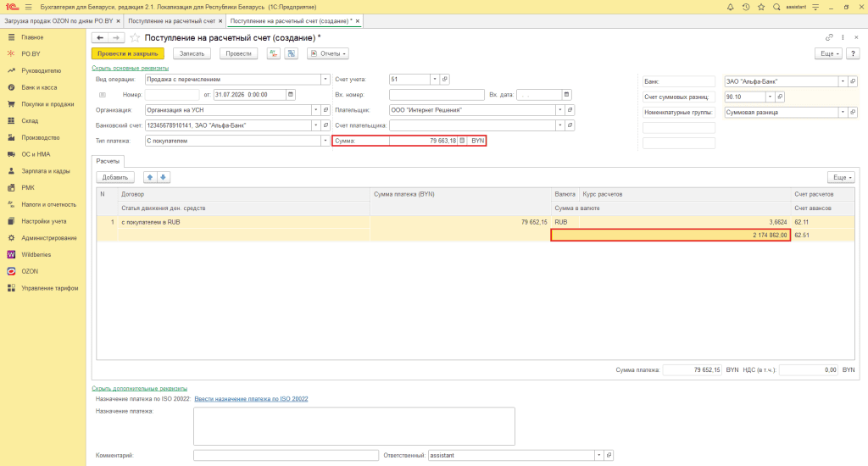868x466 pixels.
Task: Expand Банк dropdown arrow
Action: tap(843, 81)
